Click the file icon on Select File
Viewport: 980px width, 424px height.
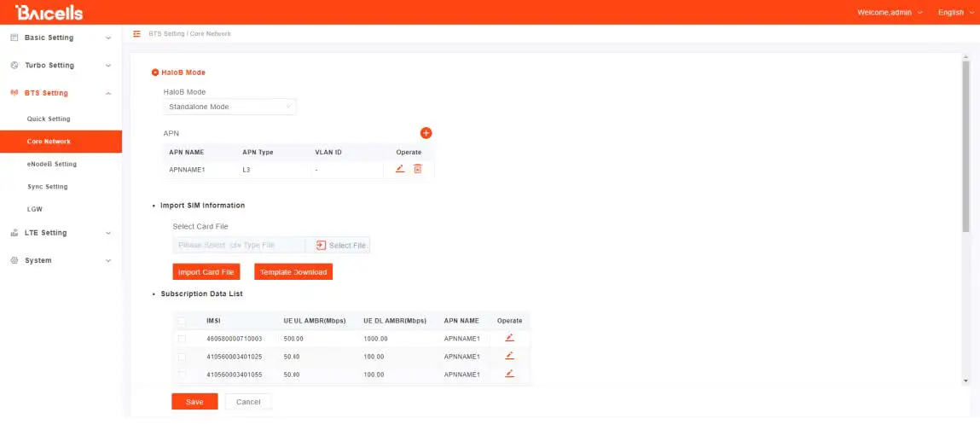pyautogui.click(x=321, y=245)
